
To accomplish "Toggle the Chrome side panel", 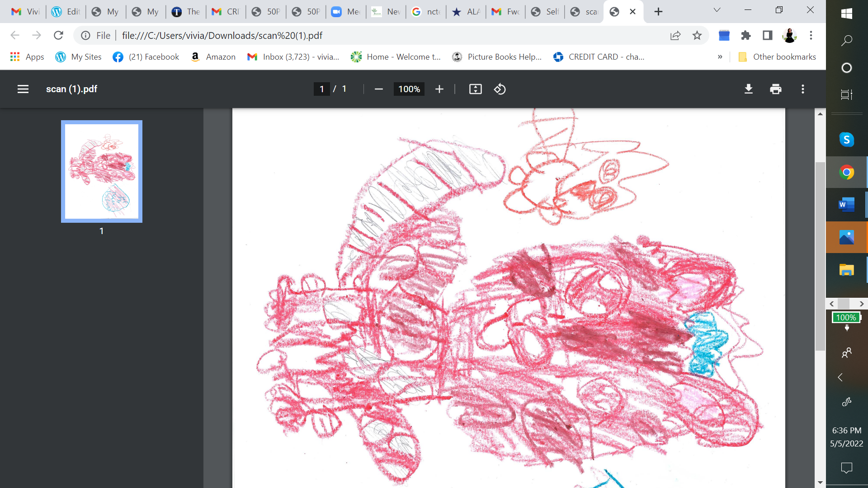I will click(768, 35).
